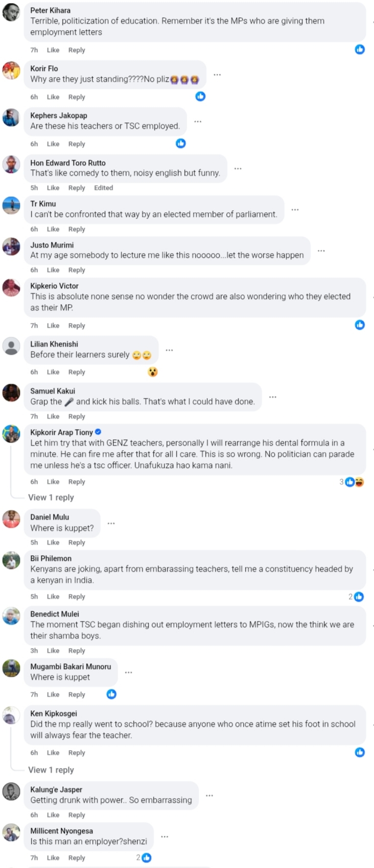Reply to Millicent Nyongesa's comment

[x=77, y=858]
